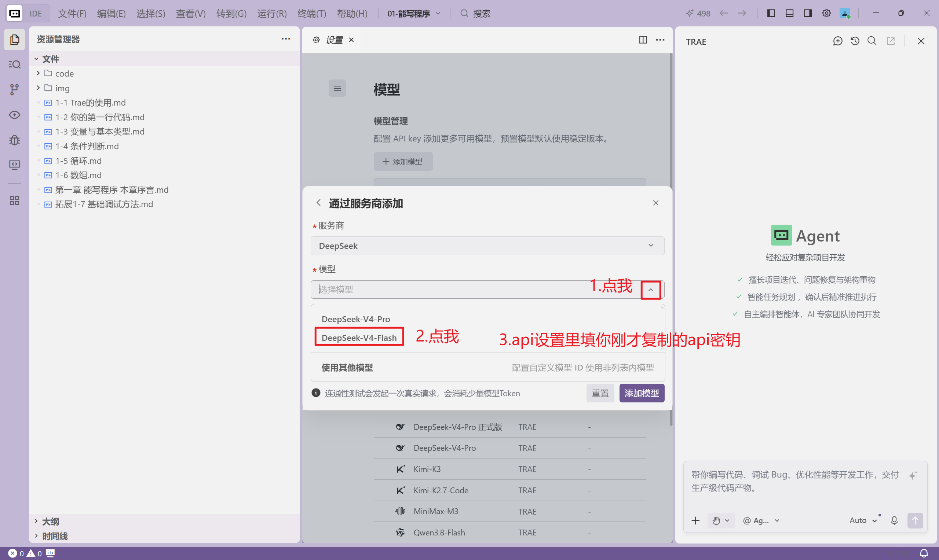939x560 pixels.
Task: Open chat history in TRAE panel
Action: click(855, 41)
